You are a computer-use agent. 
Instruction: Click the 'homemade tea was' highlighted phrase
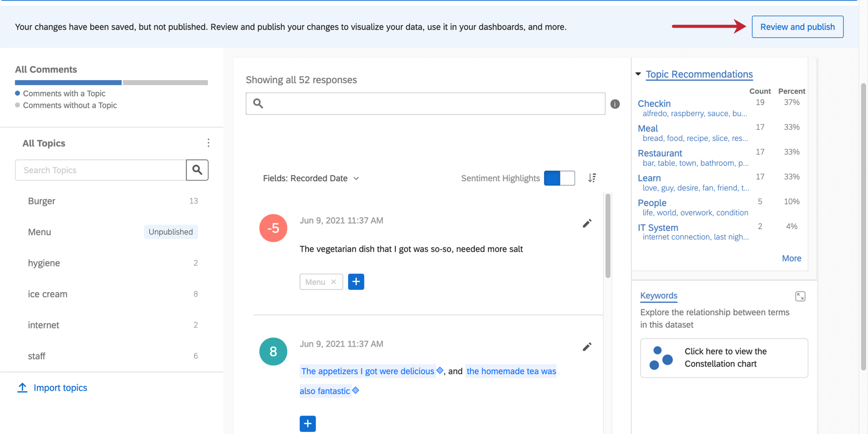point(511,371)
